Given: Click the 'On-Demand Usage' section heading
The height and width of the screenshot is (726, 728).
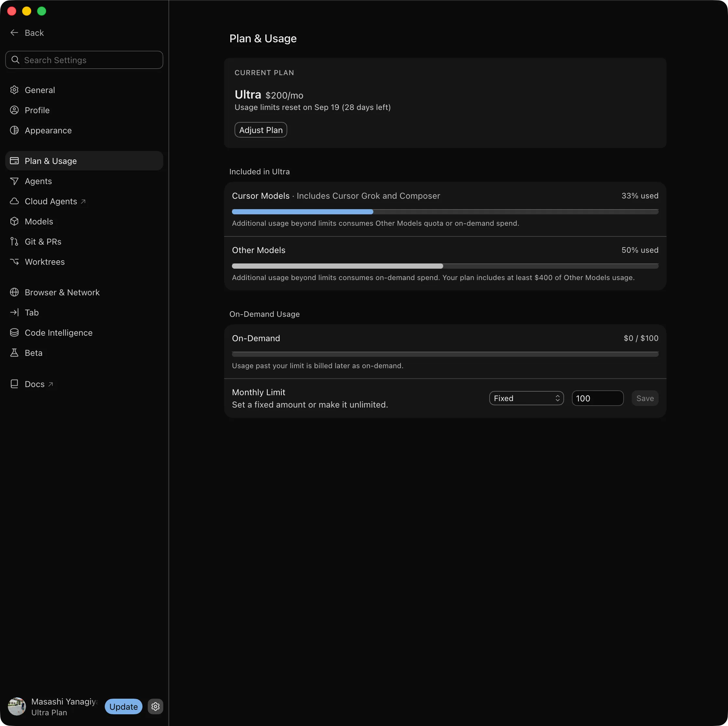Looking at the screenshot, I should click(264, 314).
